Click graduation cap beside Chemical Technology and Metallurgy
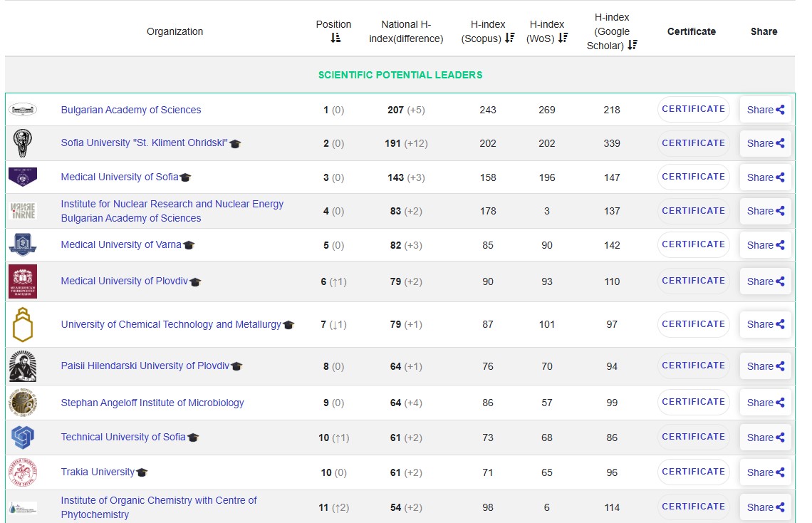Image resolution: width=812 pixels, height=523 pixels. coord(288,325)
